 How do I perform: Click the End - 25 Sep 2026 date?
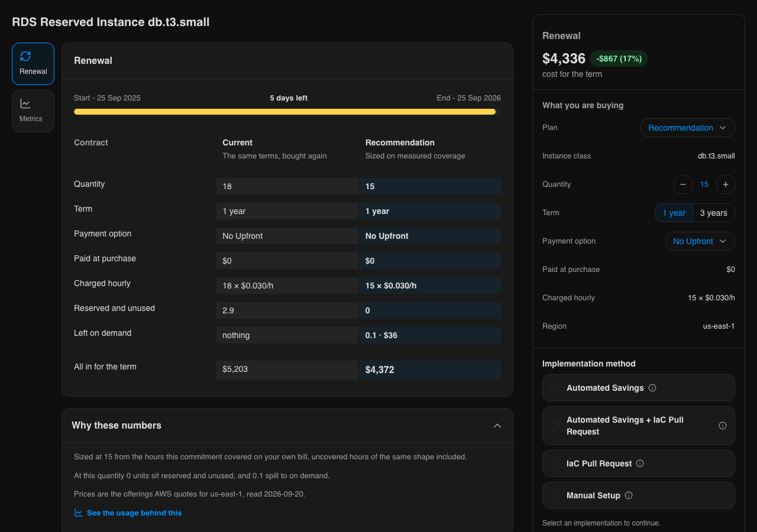coord(469,98)
